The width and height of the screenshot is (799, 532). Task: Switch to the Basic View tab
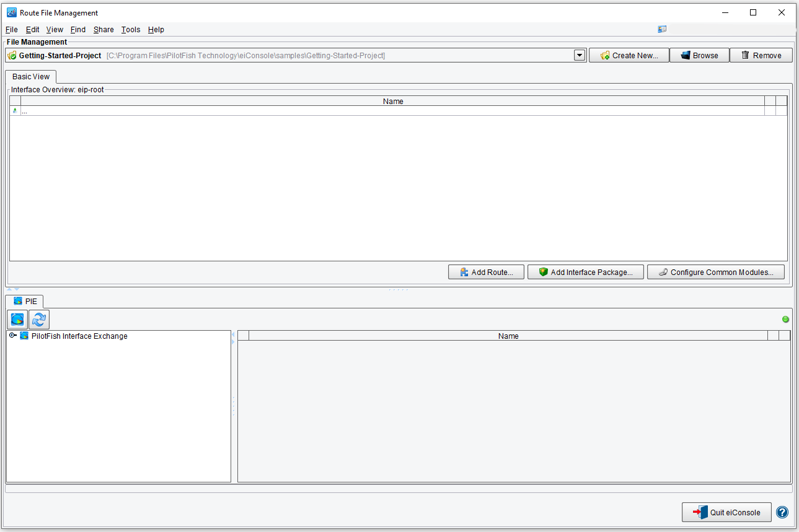tap(31, 77)
